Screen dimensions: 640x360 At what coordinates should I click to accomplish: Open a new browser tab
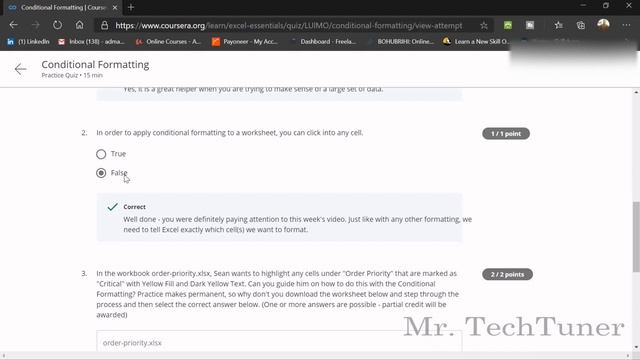(131, 7)
